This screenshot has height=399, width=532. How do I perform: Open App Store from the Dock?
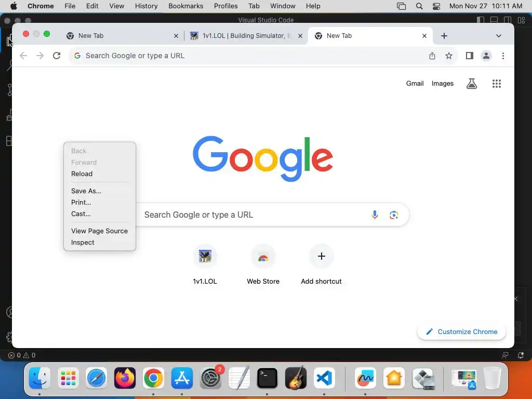(x=182, y=378)
